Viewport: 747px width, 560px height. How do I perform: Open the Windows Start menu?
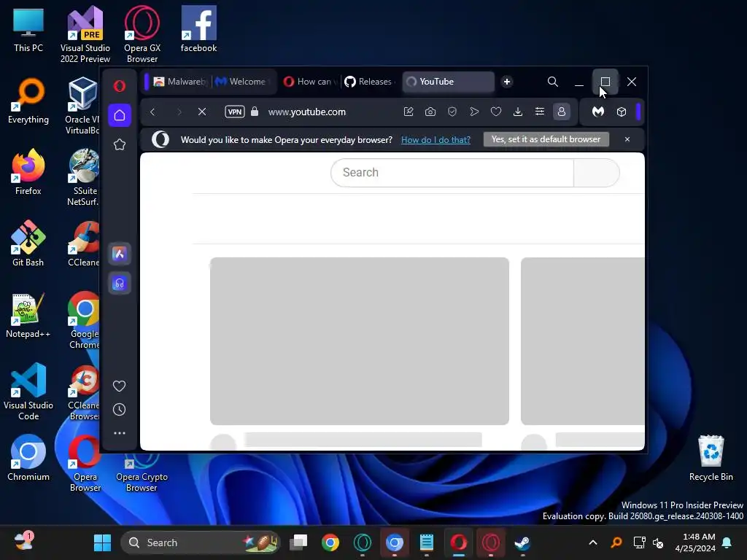coord(102,542)
